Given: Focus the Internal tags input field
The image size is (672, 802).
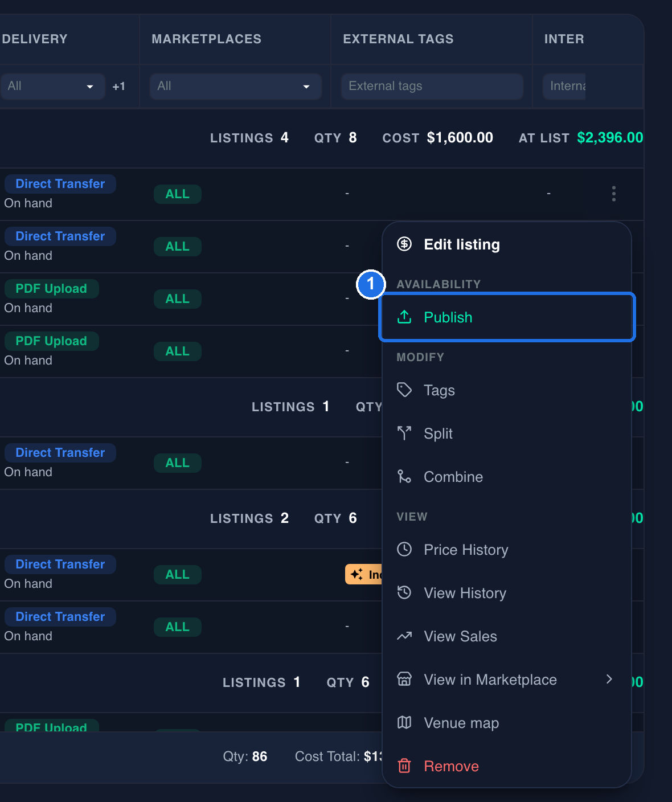Looking at the screenshot, I should (x=564, y=86).
